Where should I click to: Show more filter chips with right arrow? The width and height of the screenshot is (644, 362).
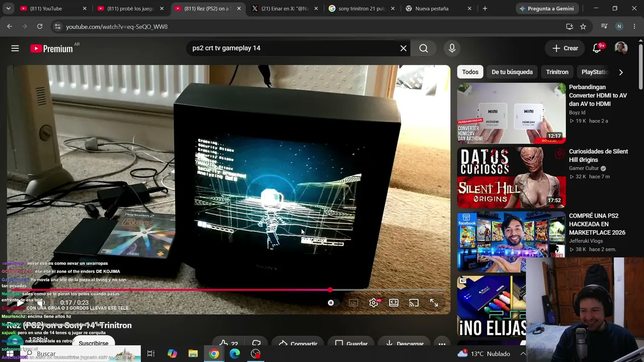[621, 72]
